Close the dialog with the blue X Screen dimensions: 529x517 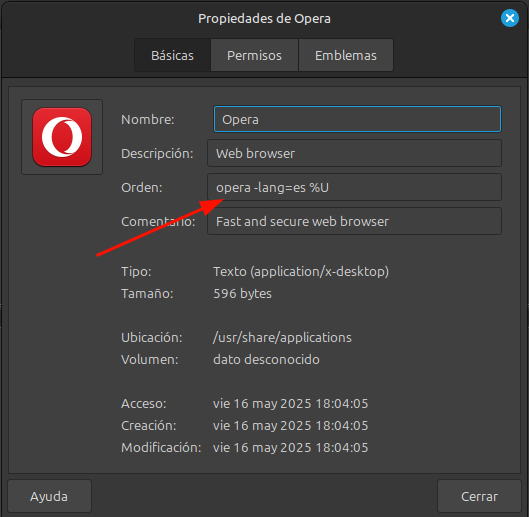509,18
